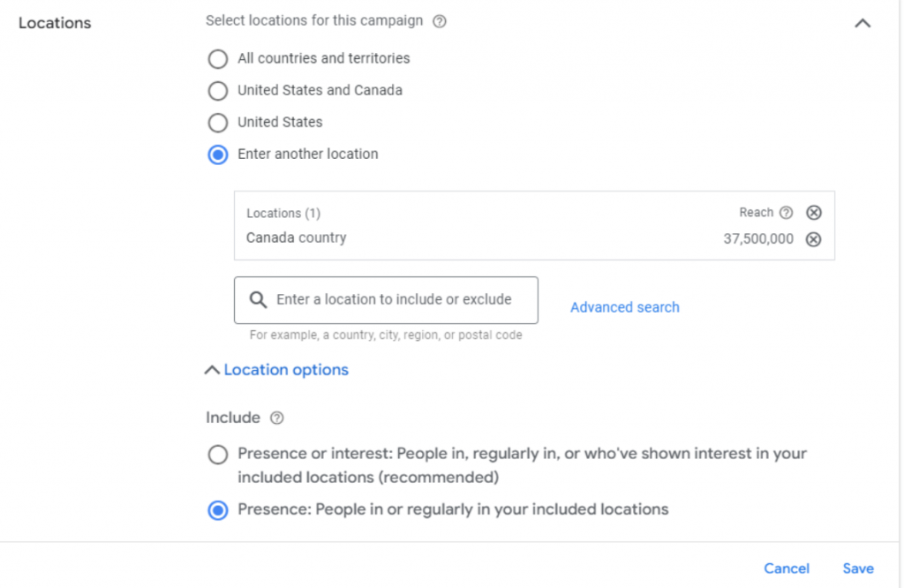Save the location settings
Screen dimensions: 904x588
[x=858, y=569]
